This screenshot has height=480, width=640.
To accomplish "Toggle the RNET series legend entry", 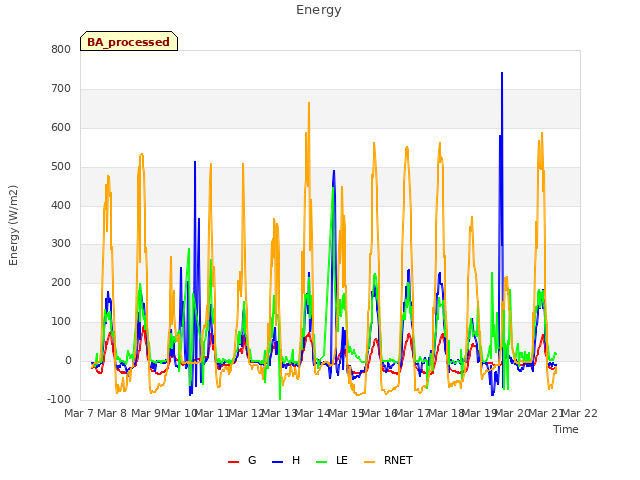I will coord(388,460).
